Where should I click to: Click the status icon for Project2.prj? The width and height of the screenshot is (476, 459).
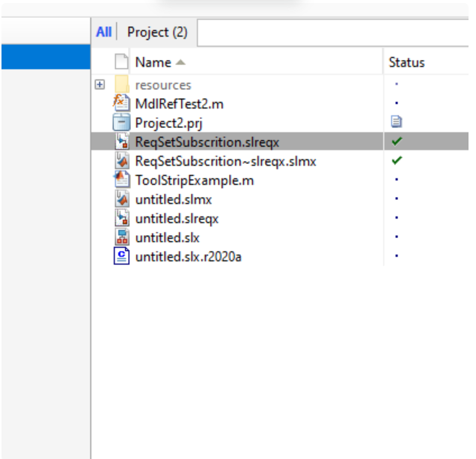coord(397,123)
